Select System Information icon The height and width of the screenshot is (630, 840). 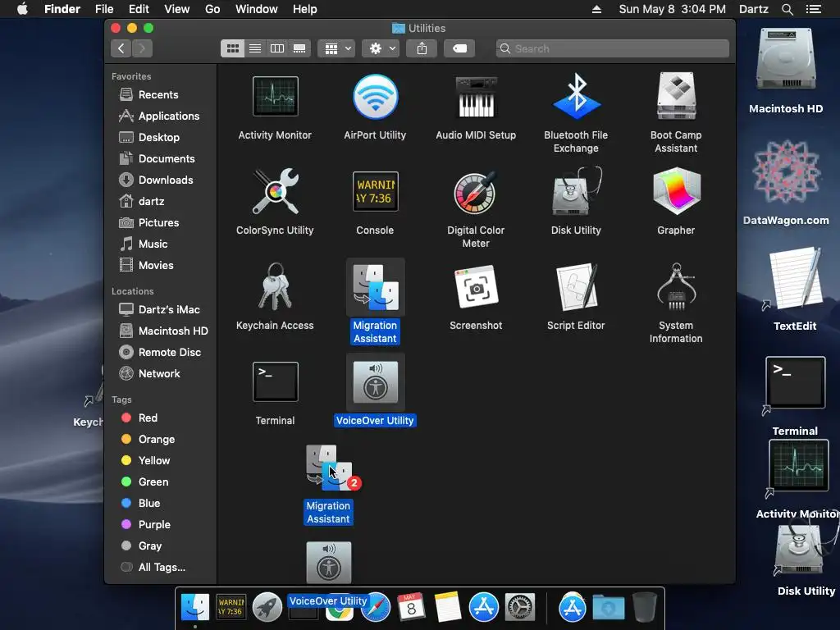pos(676,286)
